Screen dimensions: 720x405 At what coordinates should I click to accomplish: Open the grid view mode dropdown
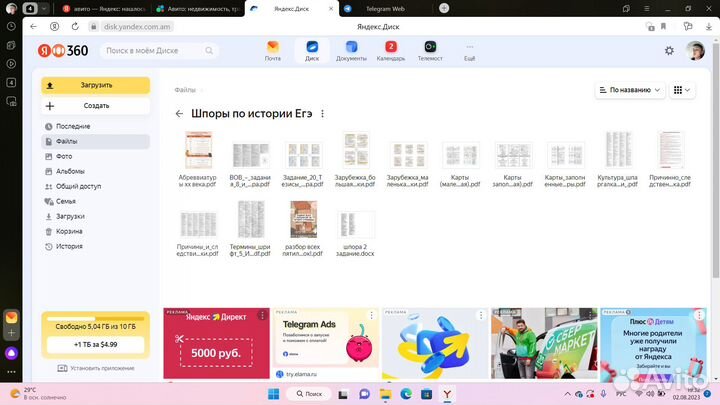coord(683,90)
